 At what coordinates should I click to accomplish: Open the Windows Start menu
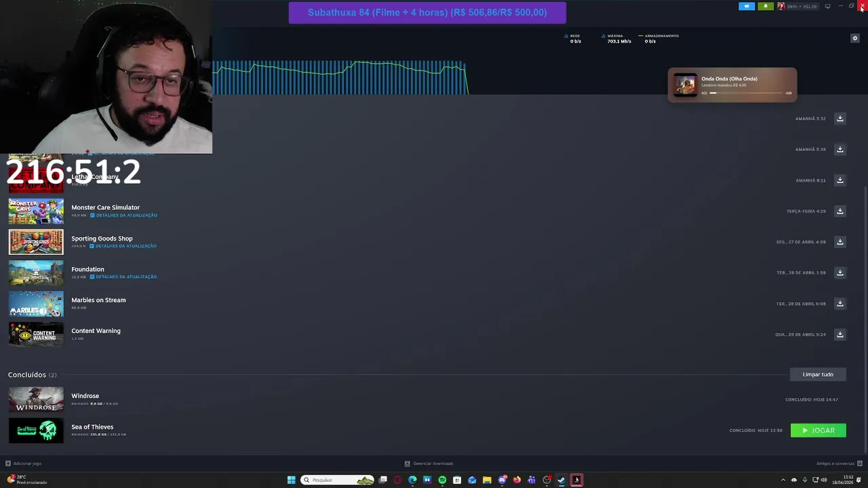tap(291, 480)
